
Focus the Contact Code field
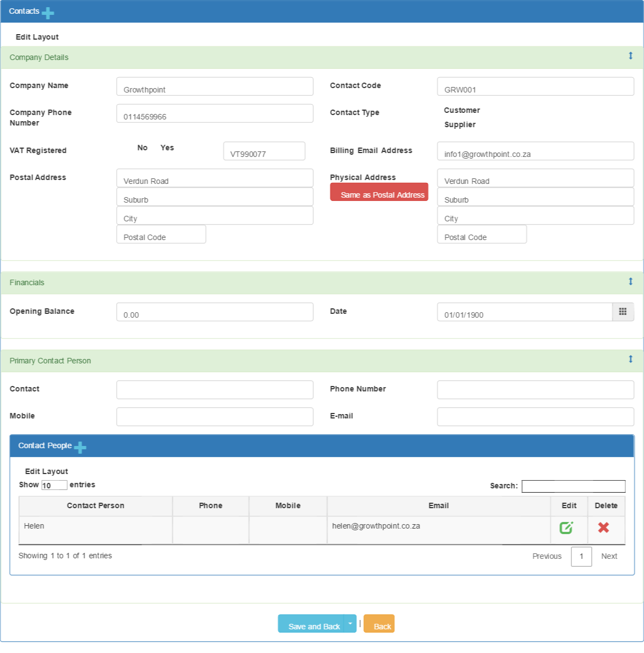pyautogui.click(x=536, y=86)
